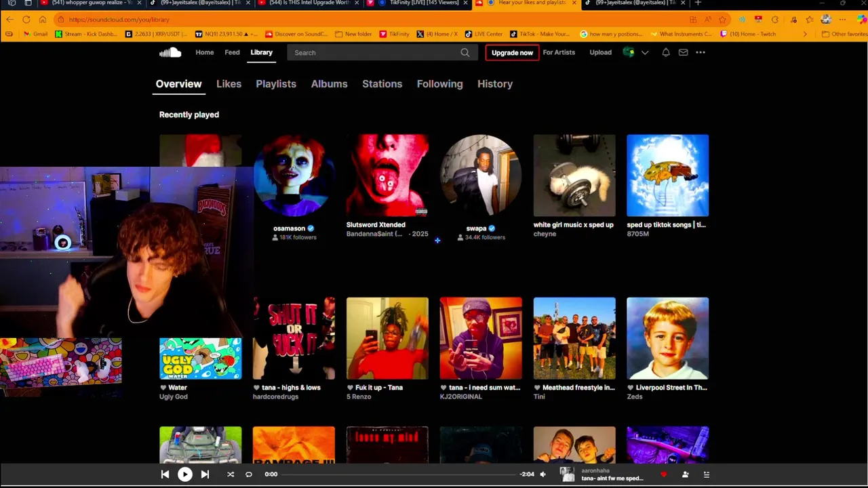Viewport: 868px width, 488px height.
Task: Click the Upgrade now button
Action: click(x=512, y=52)
